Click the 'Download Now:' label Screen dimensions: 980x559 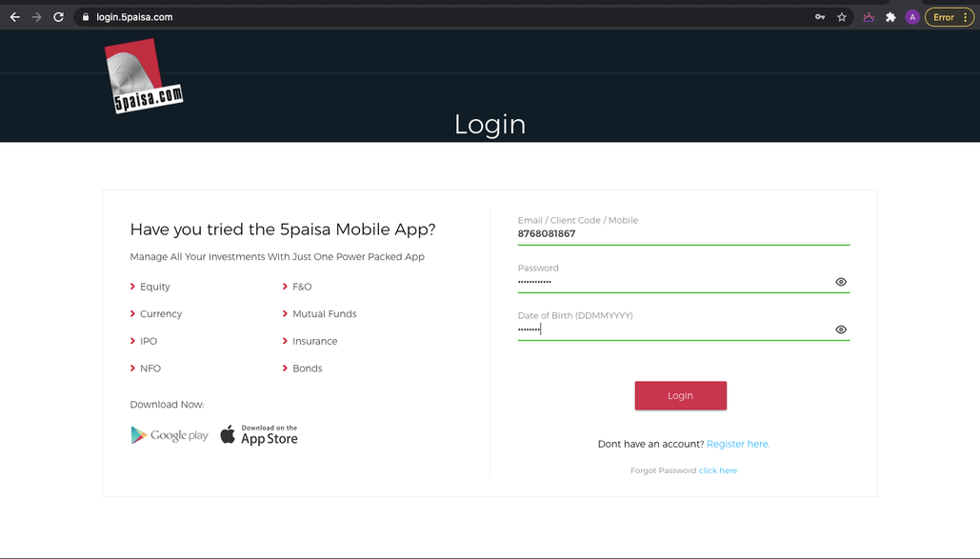(x=167, y=405)
